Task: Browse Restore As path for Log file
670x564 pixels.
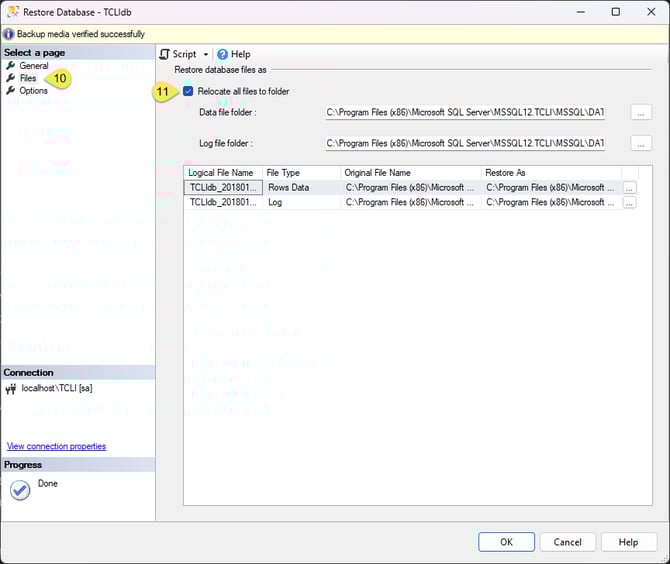Action: point(629,202)
